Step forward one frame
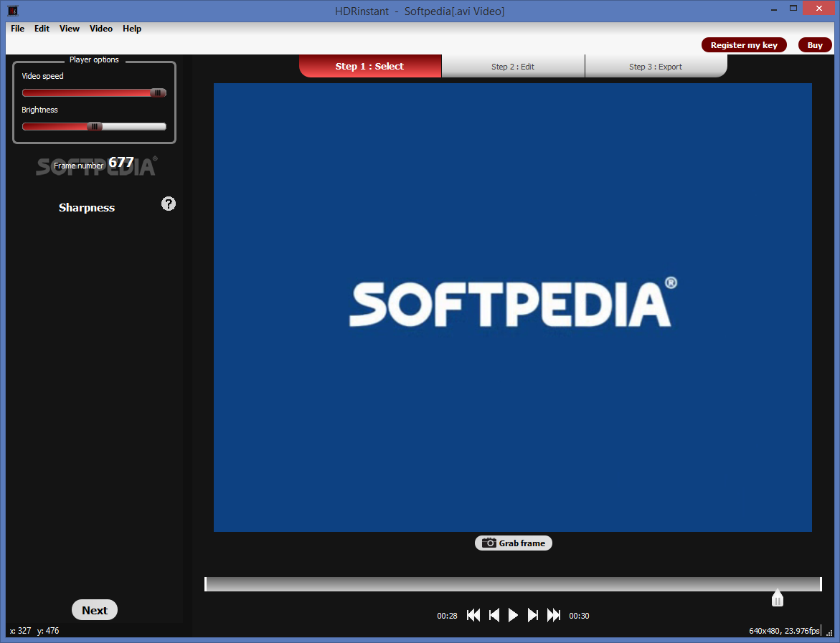Image resolution: width=840 pixels, height=643 pixels. click(532, 615)
